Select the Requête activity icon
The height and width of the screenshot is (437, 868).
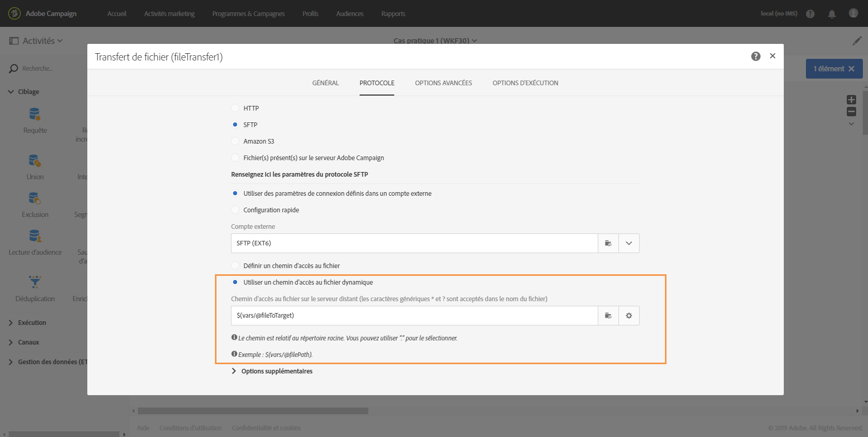[x=35, y=114]
